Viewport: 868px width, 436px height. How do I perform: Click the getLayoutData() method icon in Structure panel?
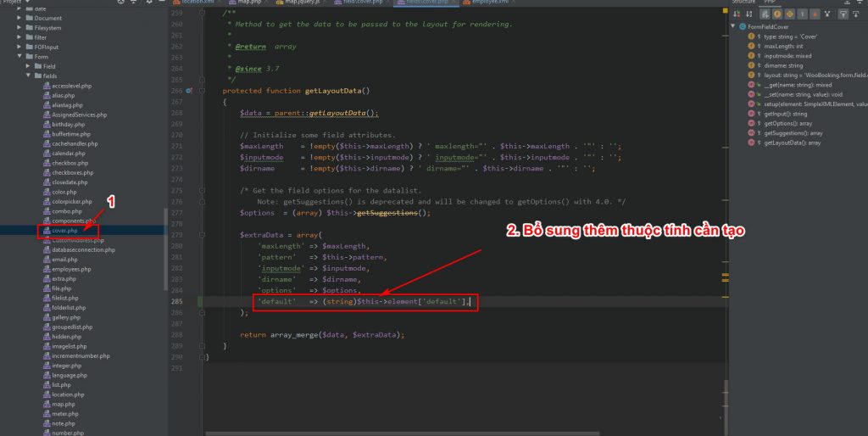(752, 143)
